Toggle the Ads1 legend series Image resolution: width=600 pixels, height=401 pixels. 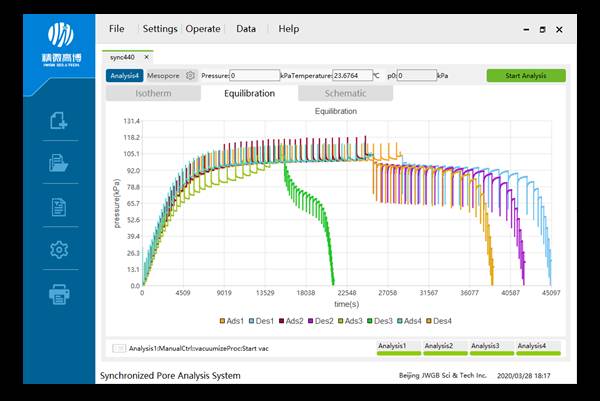[x=232, y=320]
